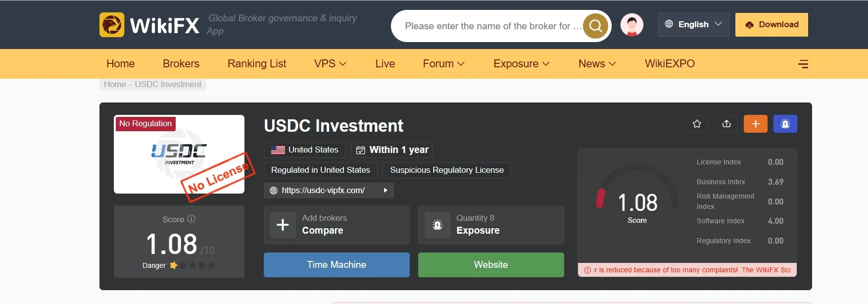
Task: Click the Danger star rating
Action: [193, 265]
